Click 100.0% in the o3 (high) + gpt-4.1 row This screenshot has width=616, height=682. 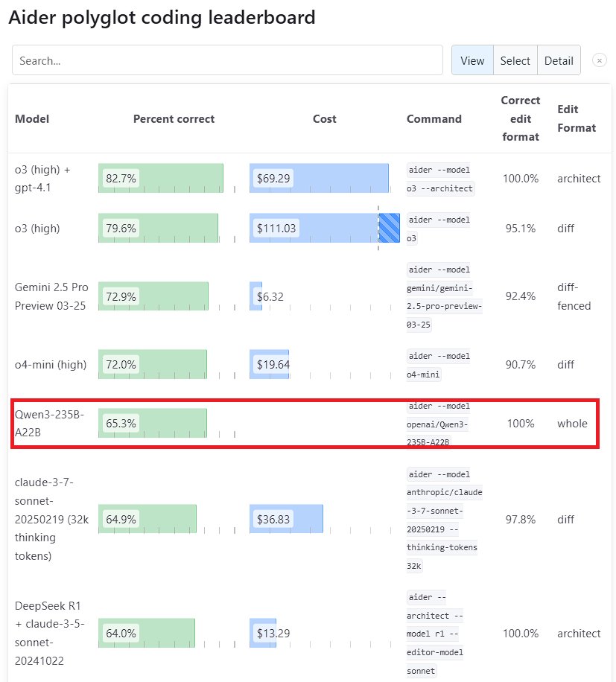coord(521,179)
